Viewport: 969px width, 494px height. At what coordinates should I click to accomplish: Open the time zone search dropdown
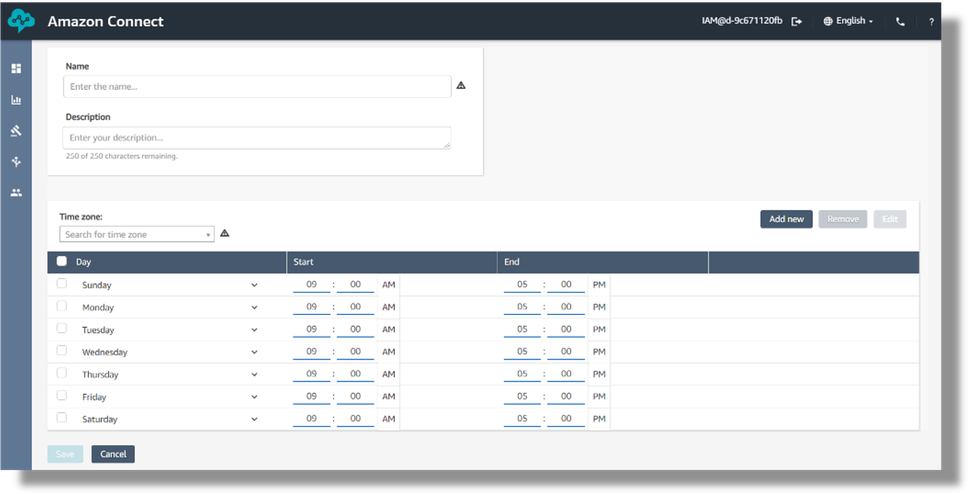click(137, 234)
